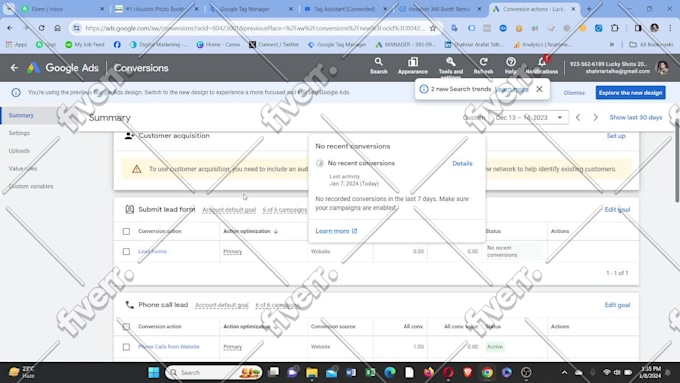Screen dimensions: 680x383
Task: Go to next date range arrow
Action: (x=595, y=118)
